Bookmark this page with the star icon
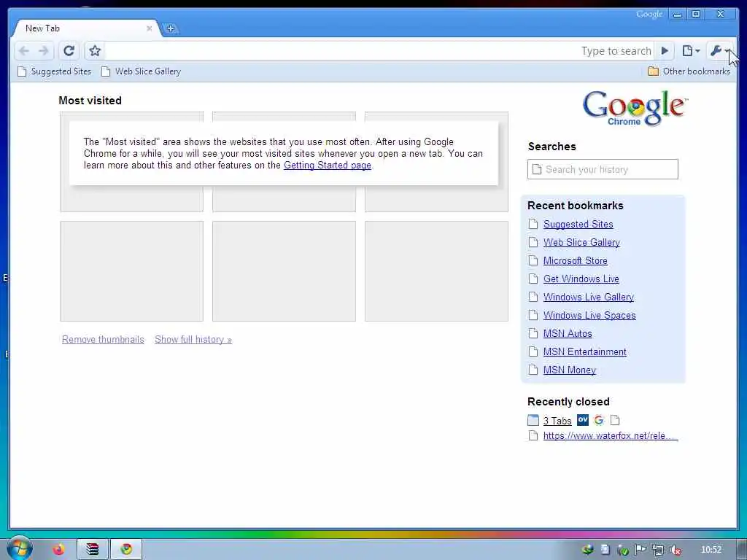The image size is (747, 560). tap(95, 50)
